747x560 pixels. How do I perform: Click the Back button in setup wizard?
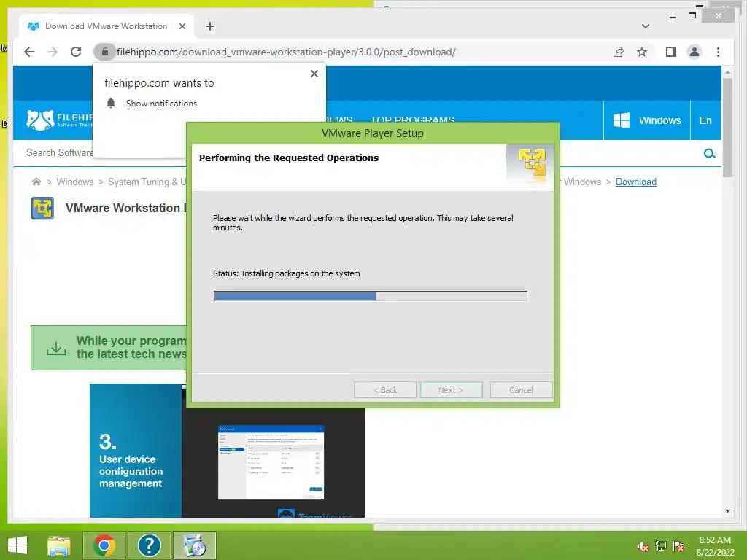pos(385,390)
